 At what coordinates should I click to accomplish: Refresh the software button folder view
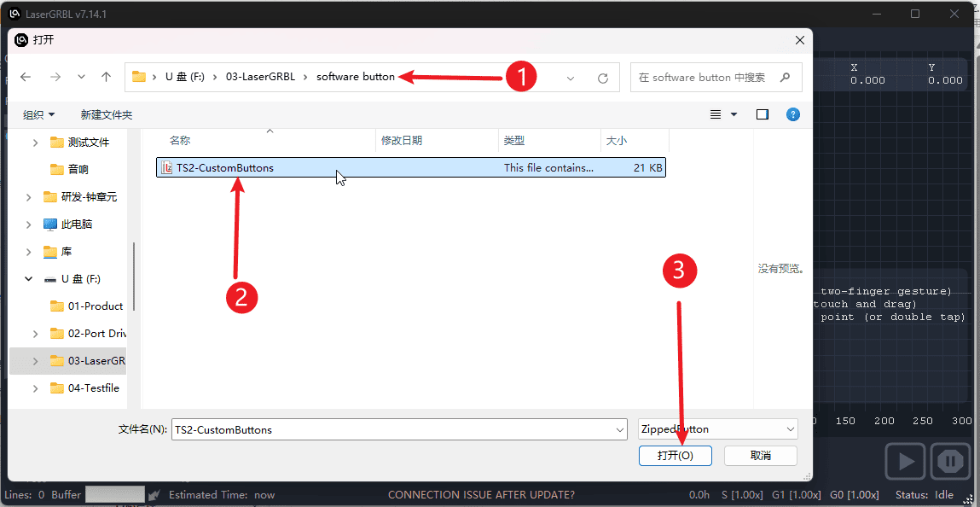603,78
